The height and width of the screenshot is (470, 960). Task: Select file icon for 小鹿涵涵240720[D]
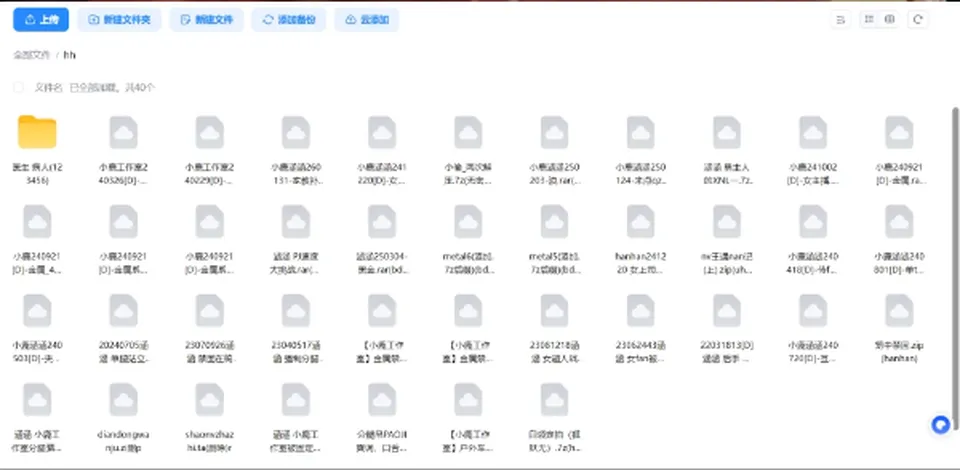coord(813,311)
